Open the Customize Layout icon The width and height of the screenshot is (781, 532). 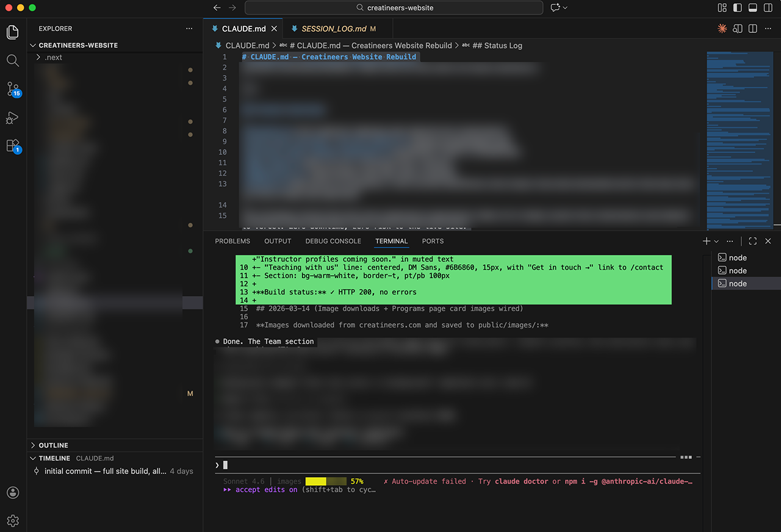(x=722, y=8)
